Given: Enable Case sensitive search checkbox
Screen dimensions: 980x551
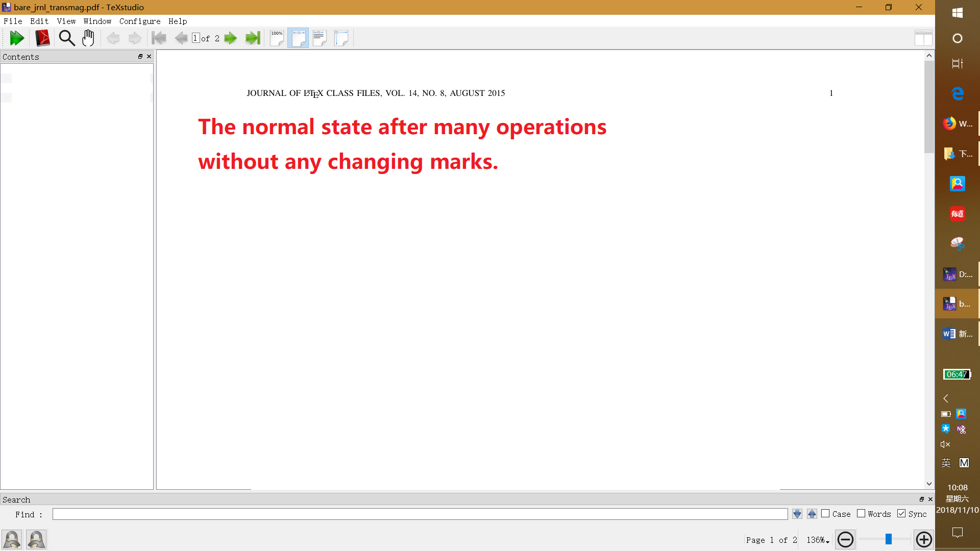Looking at the screenshot, I should 825,514.
